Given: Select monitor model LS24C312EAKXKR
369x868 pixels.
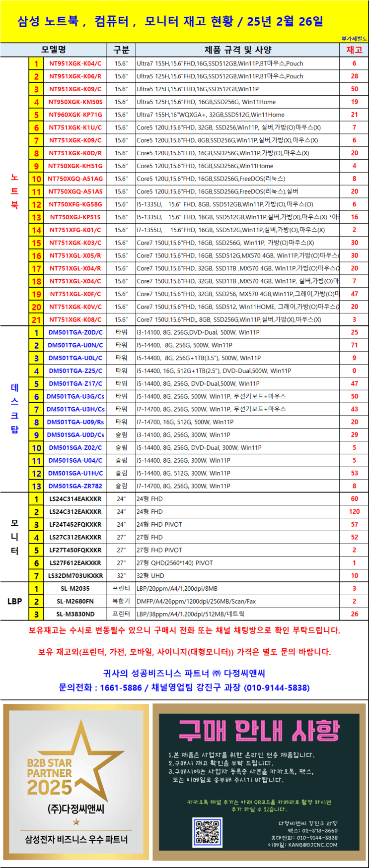Looking at the screenshot, I should 75,512.
